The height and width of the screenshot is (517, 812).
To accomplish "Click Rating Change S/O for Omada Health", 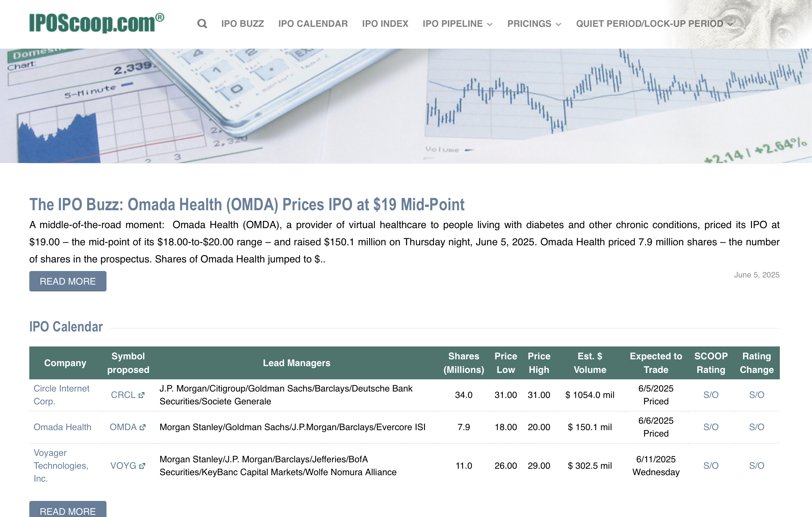I will click(757, 427).
